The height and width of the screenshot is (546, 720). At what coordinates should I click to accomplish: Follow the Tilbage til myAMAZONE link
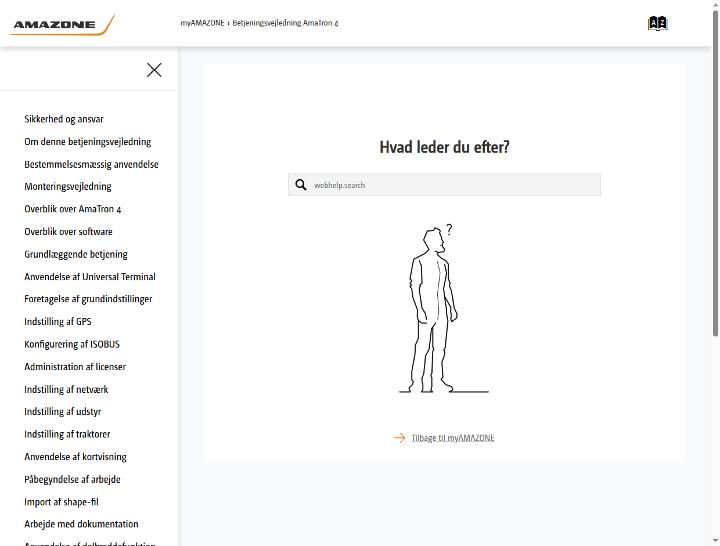(x=453, y=438)
